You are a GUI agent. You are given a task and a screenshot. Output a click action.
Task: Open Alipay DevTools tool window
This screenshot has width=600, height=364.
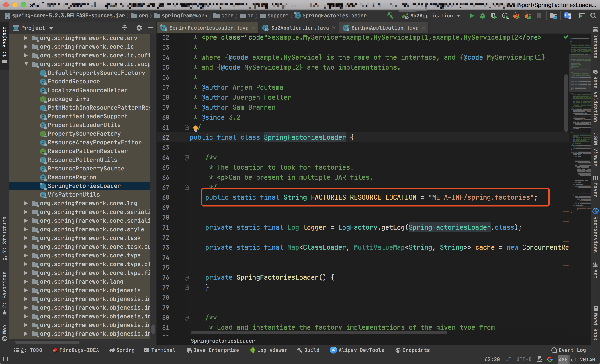click(x=357, y=350)
